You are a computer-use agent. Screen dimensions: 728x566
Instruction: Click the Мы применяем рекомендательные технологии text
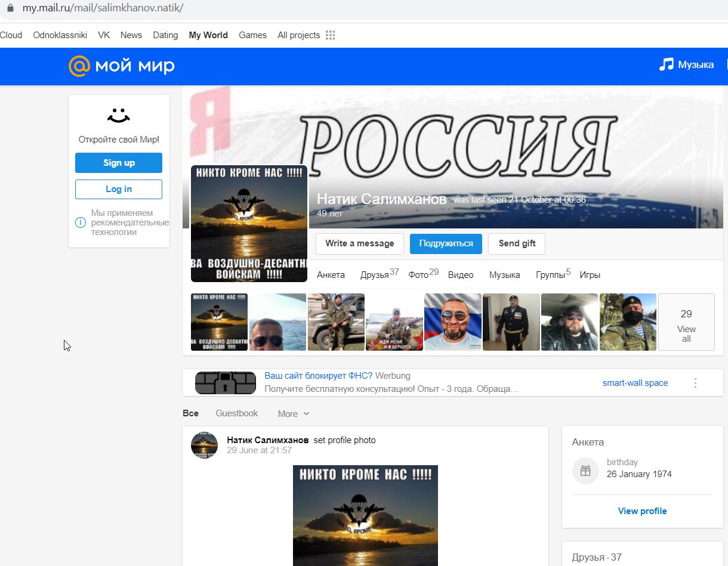coord(129,222)
